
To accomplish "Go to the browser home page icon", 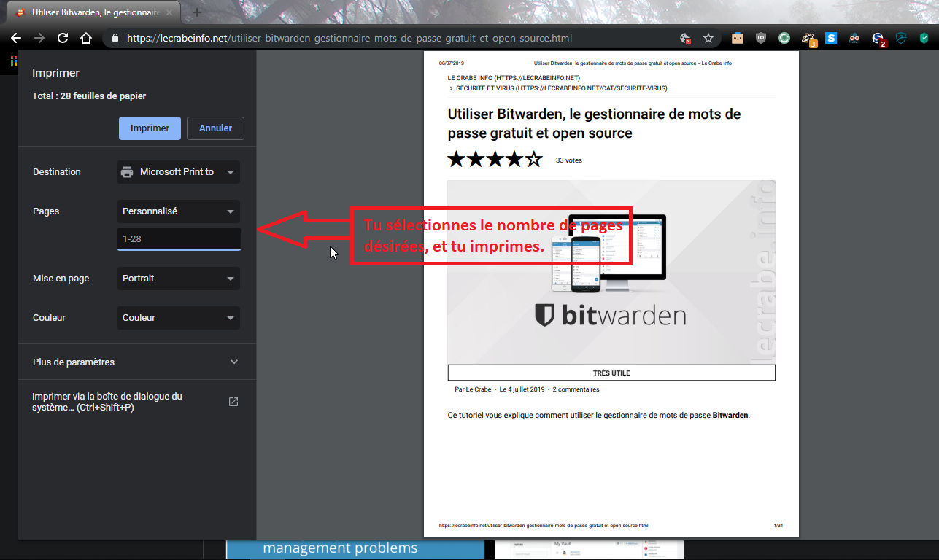I will [86, 38].
